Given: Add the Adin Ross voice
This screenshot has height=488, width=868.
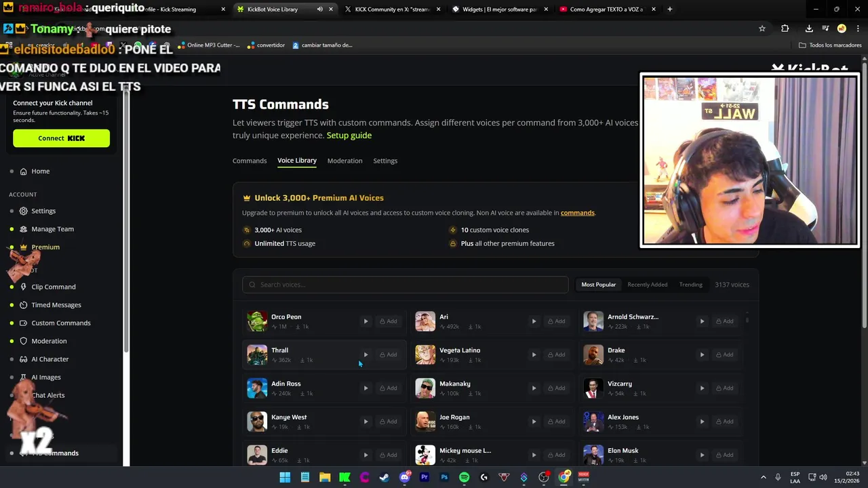Looking at the screenshot, I should (x=389, y=388).
